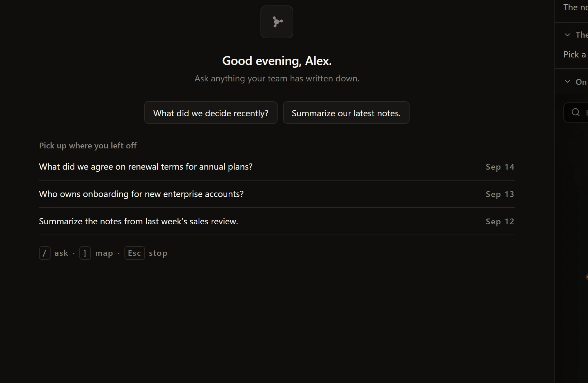
Task: Collapse the 'The' section chevron in right panel
Action: (567, 35)
